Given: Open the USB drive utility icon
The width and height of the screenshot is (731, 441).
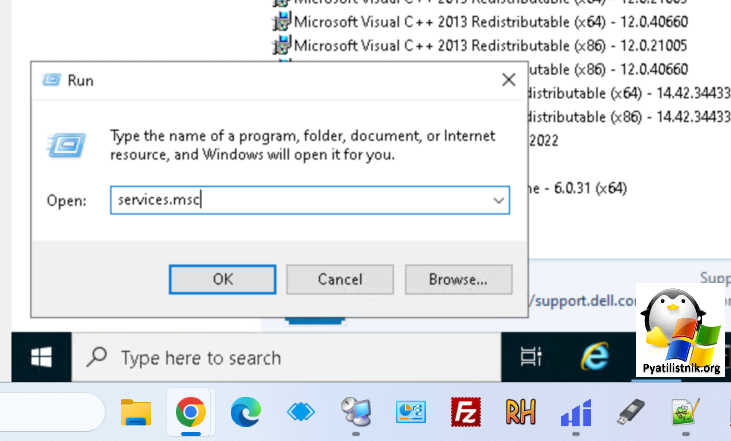Looking at the screenshot, I should 631,412.
